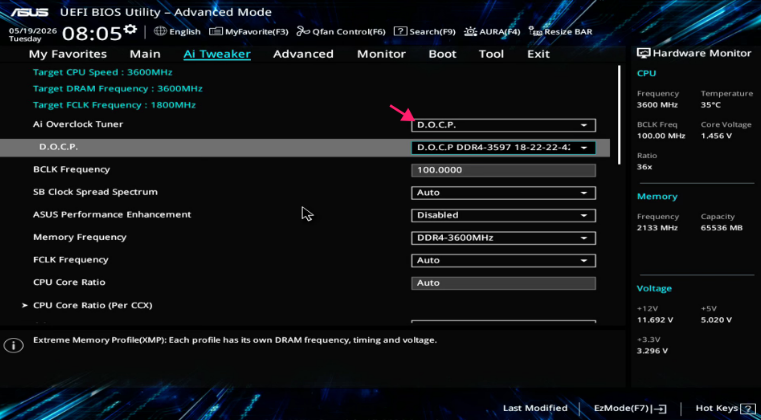This screenshot has width=761, height=420.
Task: Open the D.O.C.P. profile DDR4-3597 dropdown
Action: click(x=503, y=148)
